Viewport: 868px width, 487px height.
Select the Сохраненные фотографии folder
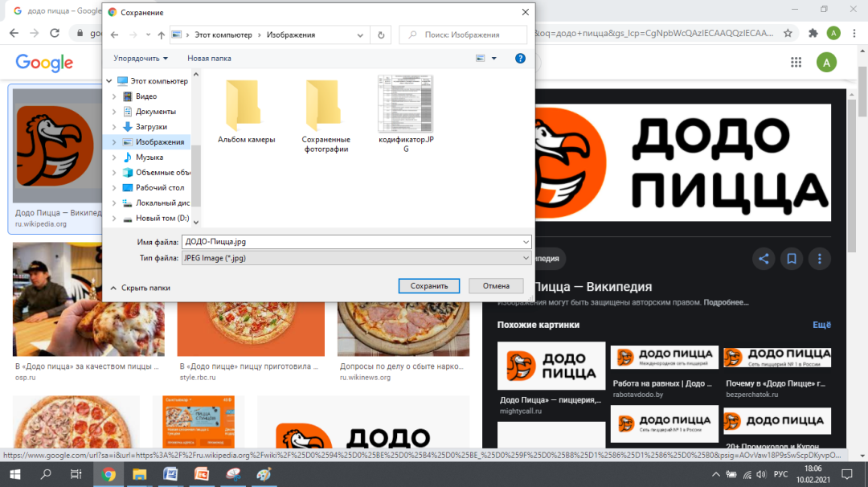point(325,115)
